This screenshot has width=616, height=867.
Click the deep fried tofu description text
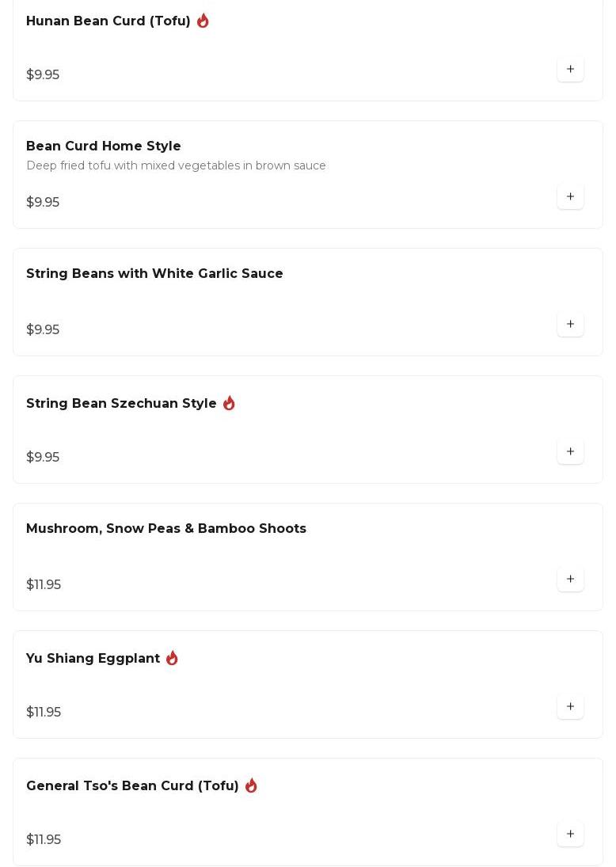click(x=176, y=165)
